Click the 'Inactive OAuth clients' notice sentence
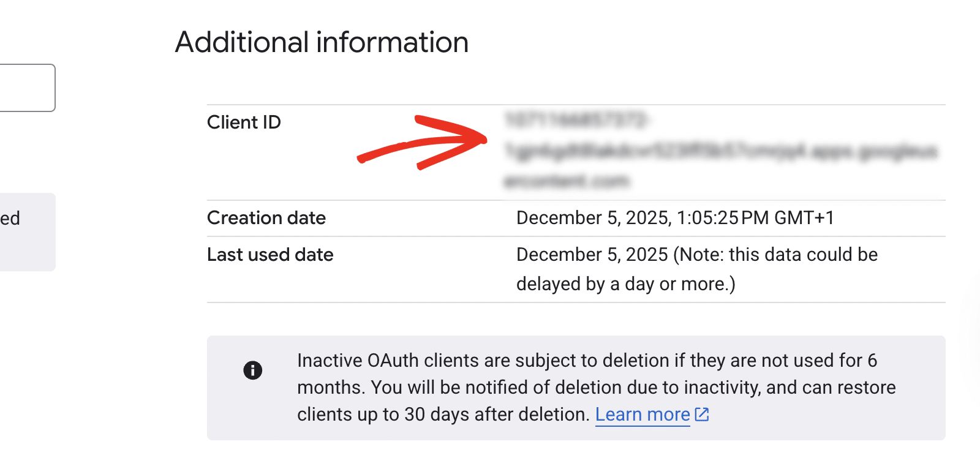 tap(587, 361)
